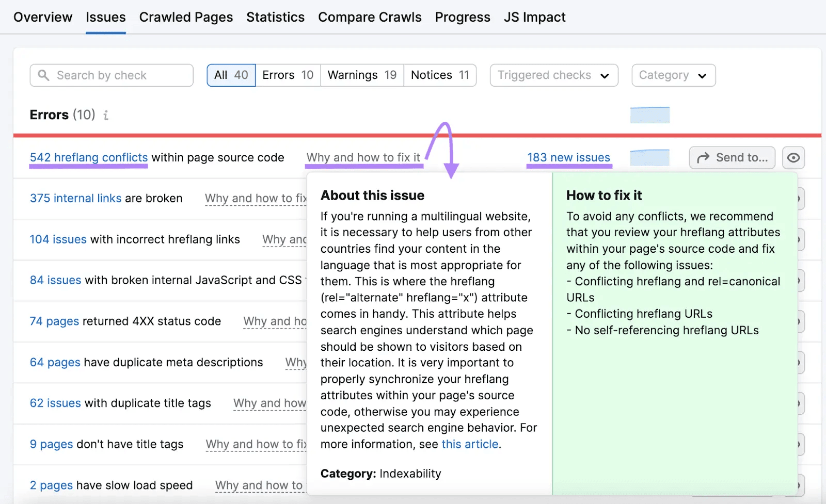Open the Category dropdown filter
This screenshot has height=504, width=826.
click(673, 75)
